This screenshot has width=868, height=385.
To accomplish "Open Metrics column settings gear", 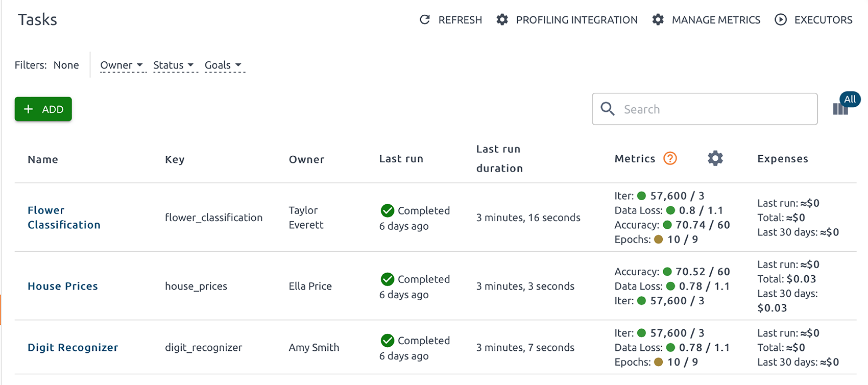I will (x=715, y=158).
